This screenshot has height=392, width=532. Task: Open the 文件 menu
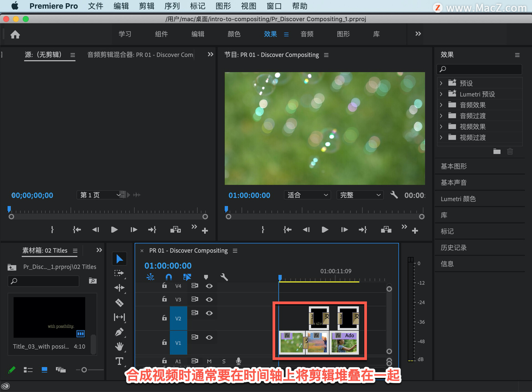(x=96, y=6)
